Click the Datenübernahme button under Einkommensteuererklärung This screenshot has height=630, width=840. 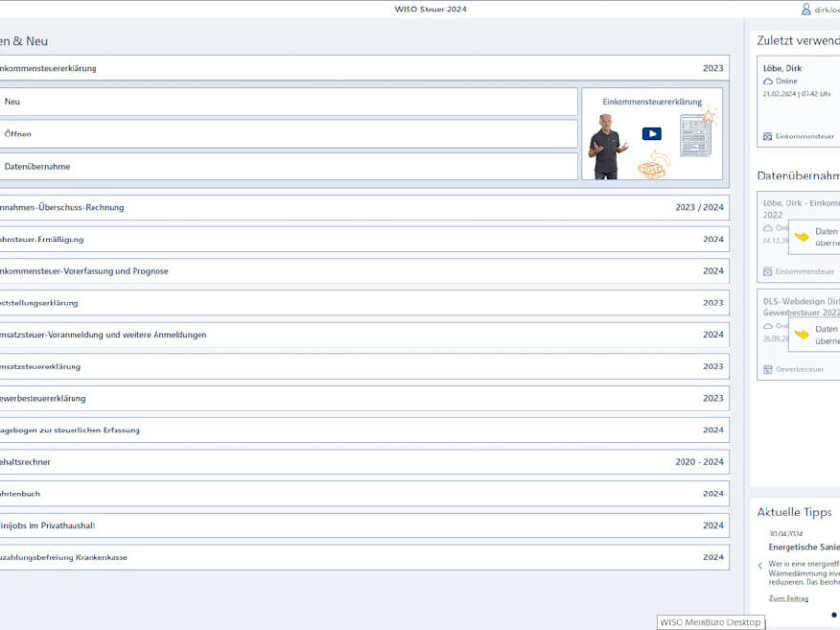tap(288, 167)
